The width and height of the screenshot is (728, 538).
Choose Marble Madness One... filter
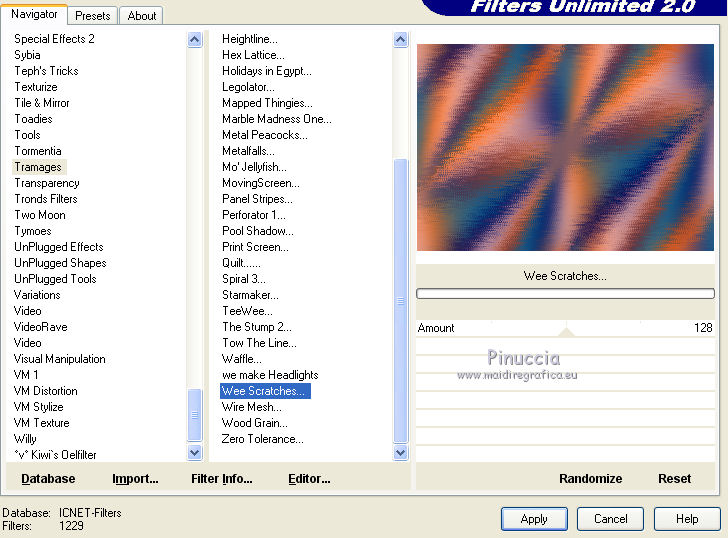click(277, 119)
